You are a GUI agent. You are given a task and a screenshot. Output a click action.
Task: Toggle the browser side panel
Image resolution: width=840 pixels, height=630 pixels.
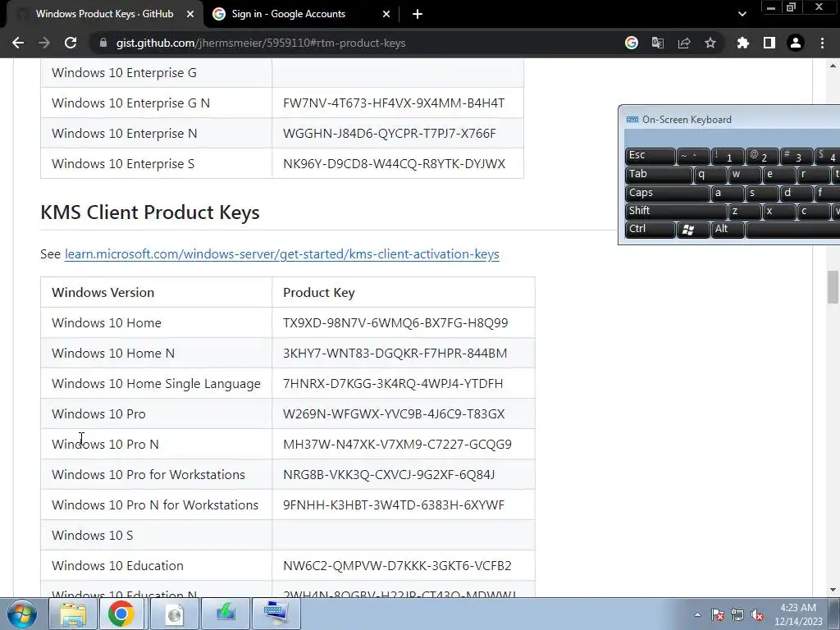(x=769, y=43)
